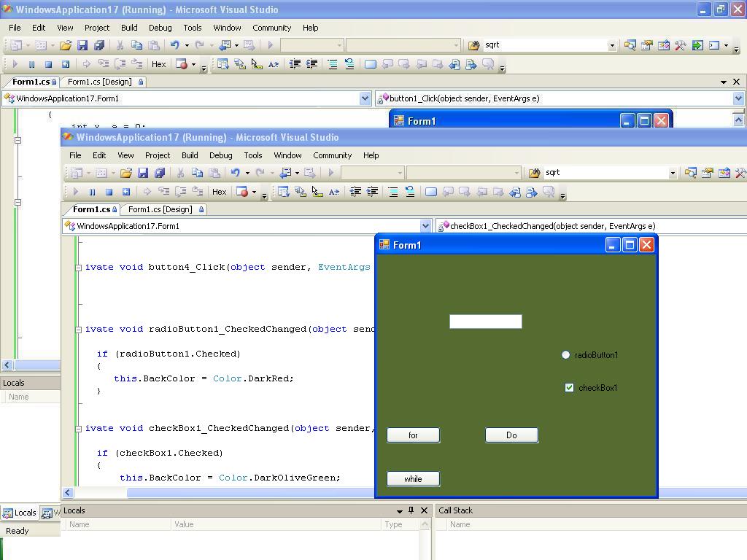Open sqrt find combo dropdown in front window
Viewport: 747px width, 560px height.
tap(673, 173)
